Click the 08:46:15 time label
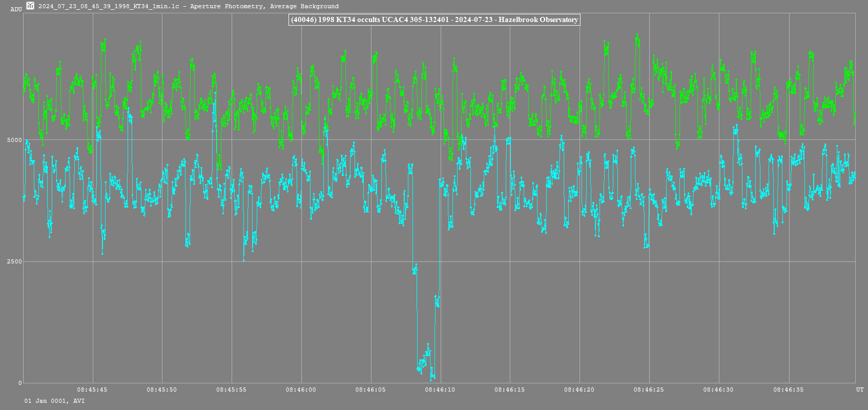Screen dimensions: 868x410 [x=510, y=389]
